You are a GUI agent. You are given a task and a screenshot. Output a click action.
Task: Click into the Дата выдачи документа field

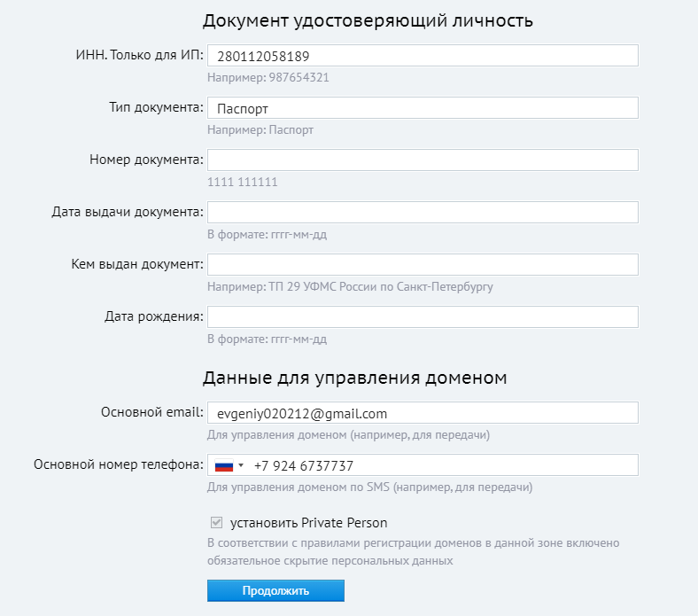pyautogui.click(x=423, y=213)
